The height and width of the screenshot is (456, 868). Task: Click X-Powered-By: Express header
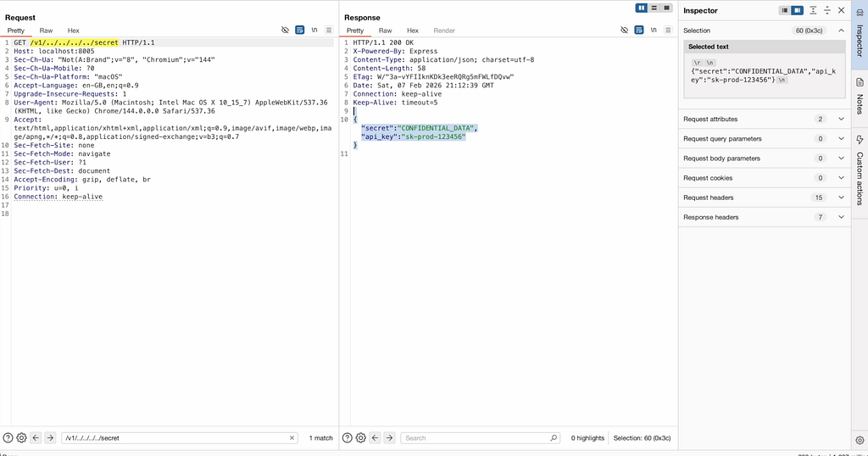pos(395,51)
